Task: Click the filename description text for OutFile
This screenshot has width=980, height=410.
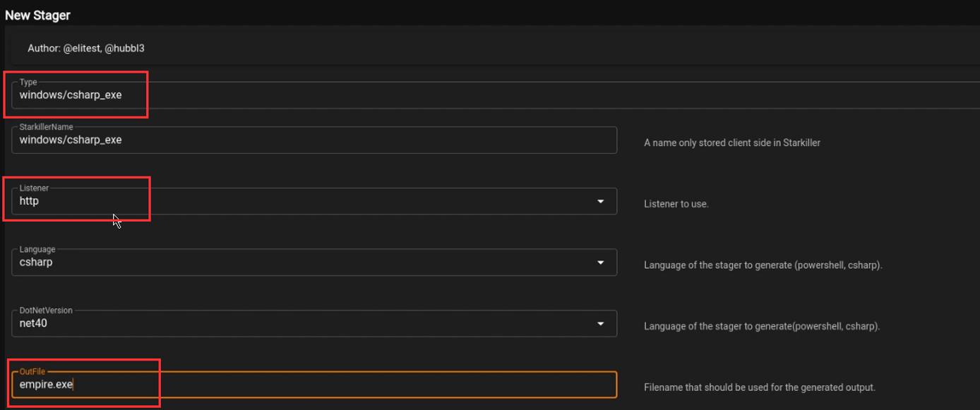Action: coord(758,387)
